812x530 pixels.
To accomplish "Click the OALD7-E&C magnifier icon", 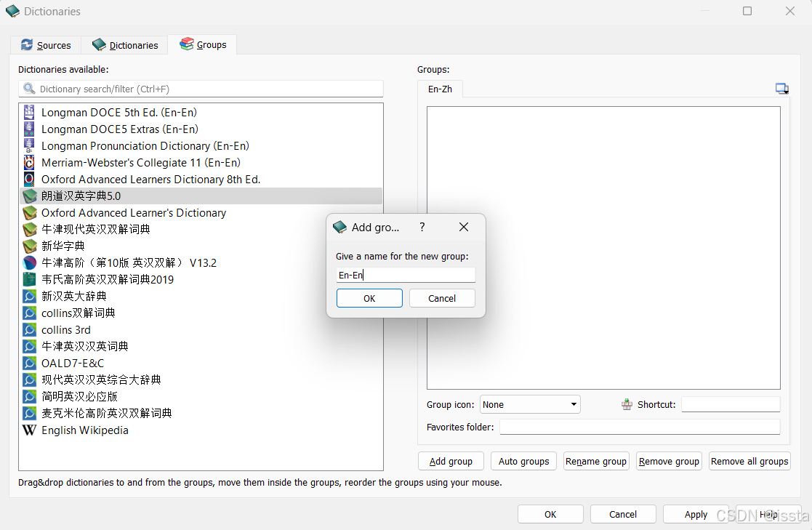I will [x=30, y=364].
